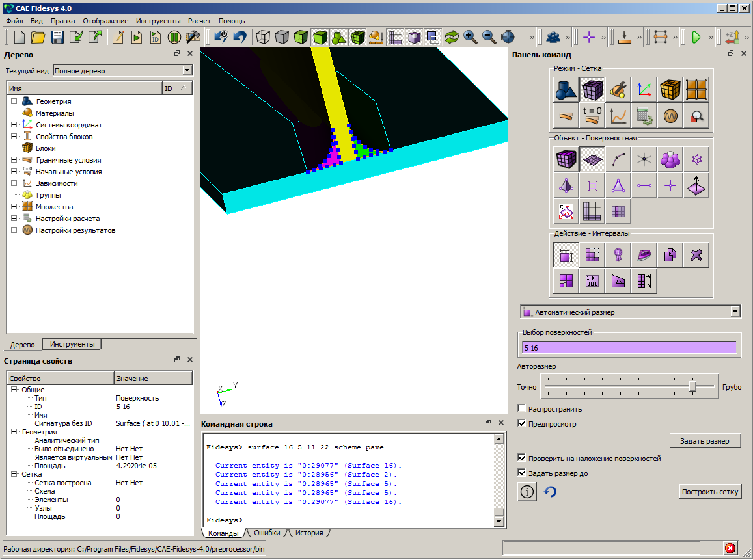
Task: Click the green run play icon
Action: 696,37
